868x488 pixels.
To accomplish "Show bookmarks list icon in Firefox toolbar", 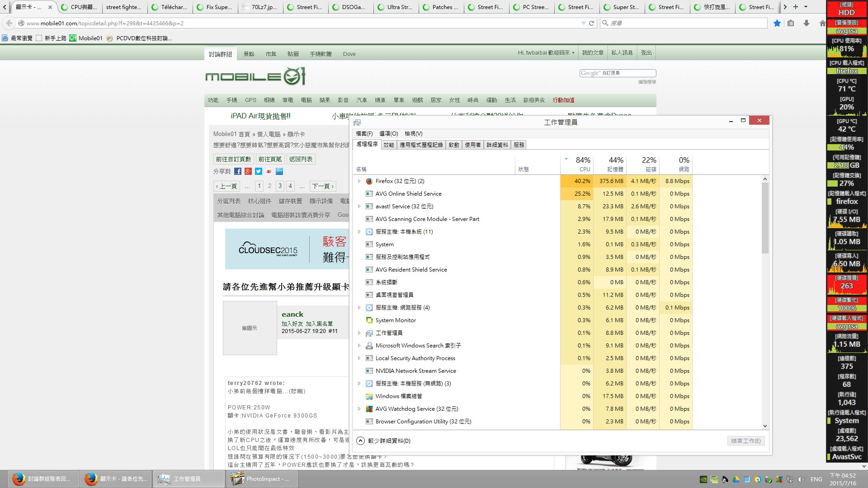I will click(x=791, y=23).
